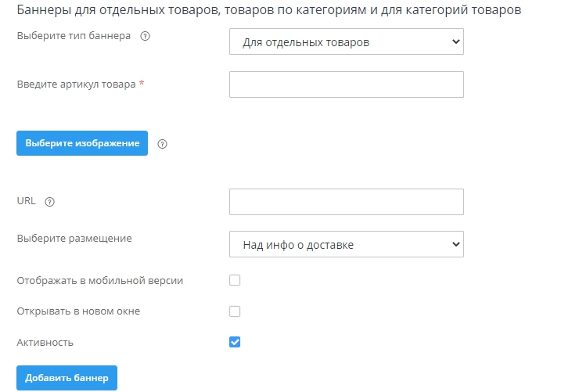Viewport: 579px width, 392px height.
Task: Click help icon next to image button
Action: coord(163,144)
